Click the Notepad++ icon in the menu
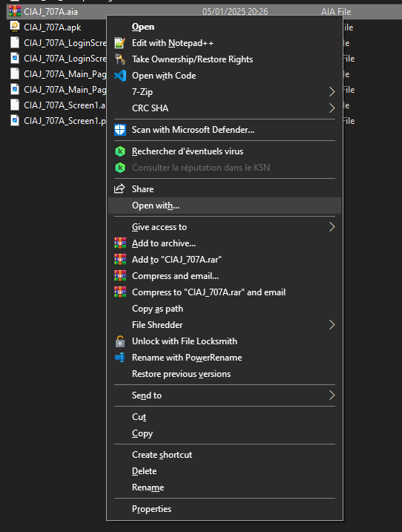 point(120,43)
